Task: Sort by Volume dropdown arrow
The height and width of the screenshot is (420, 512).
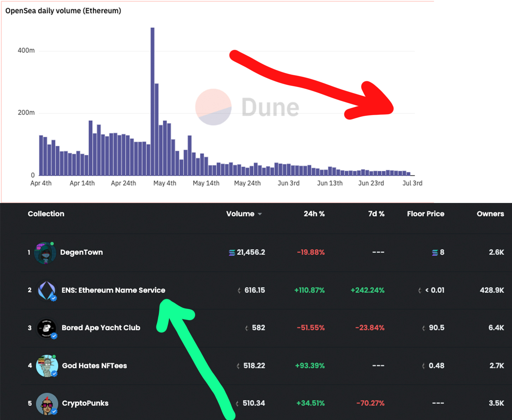Action: click(x=260, y=214)
